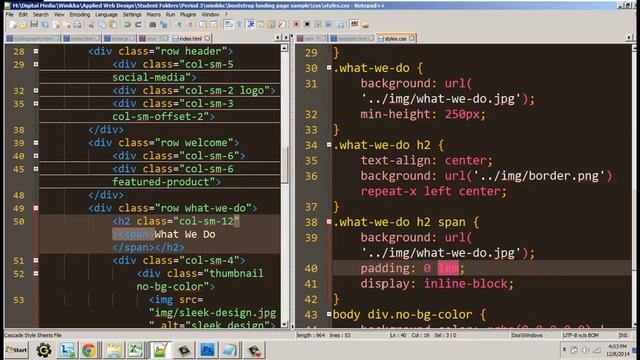640x360 pixels.
Task: Switch to the styles.css tab
Action: pyautogui.click(x=395, y=38)
